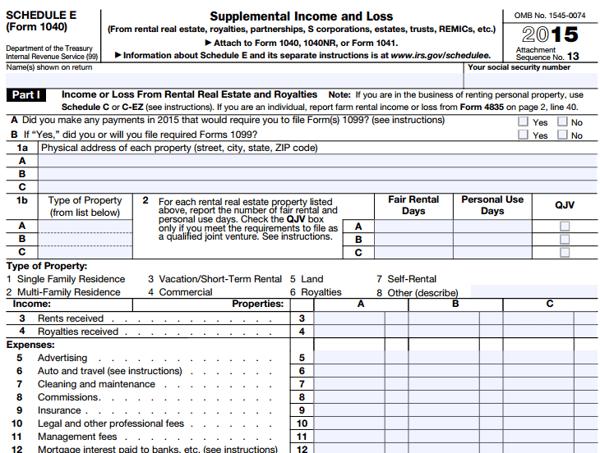Screen dimensions: 600x453
Task: Tick the QJV box for property B
Action: click(x=564, y=239)
